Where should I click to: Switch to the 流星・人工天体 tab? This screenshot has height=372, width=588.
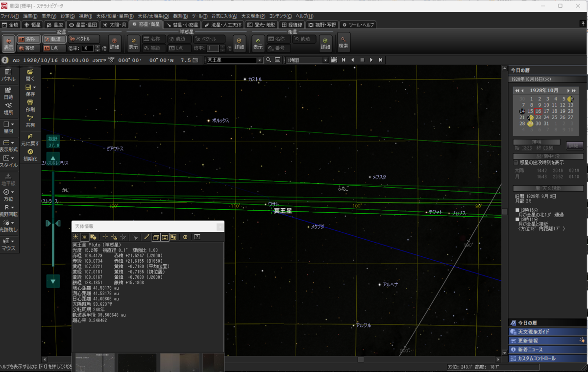[x=223, y=25]
